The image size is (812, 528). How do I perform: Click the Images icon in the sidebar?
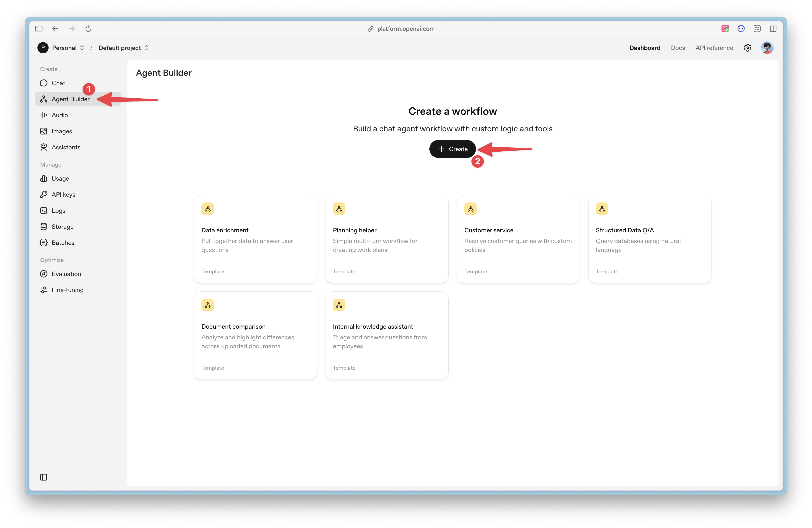(x=44, y=131)
